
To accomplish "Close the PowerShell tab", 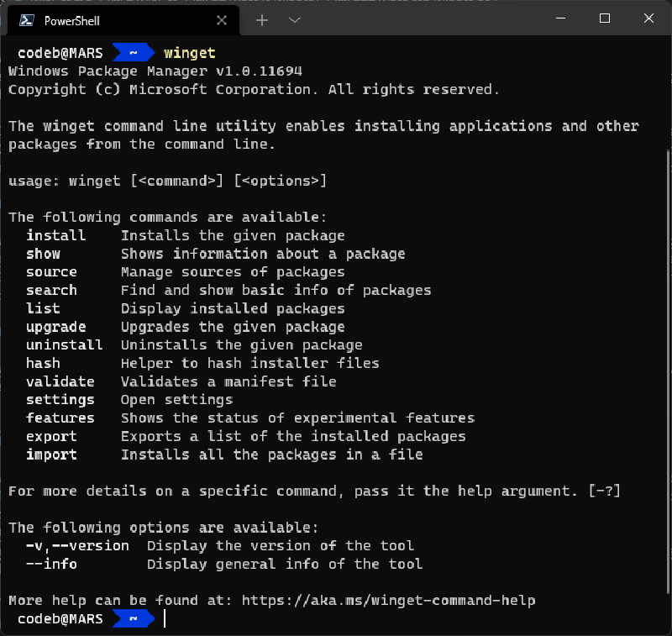I will pos(223,20).
